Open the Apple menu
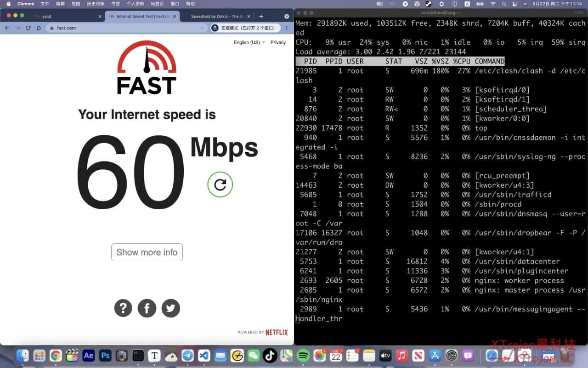588x368 pixels. [8, 4]
